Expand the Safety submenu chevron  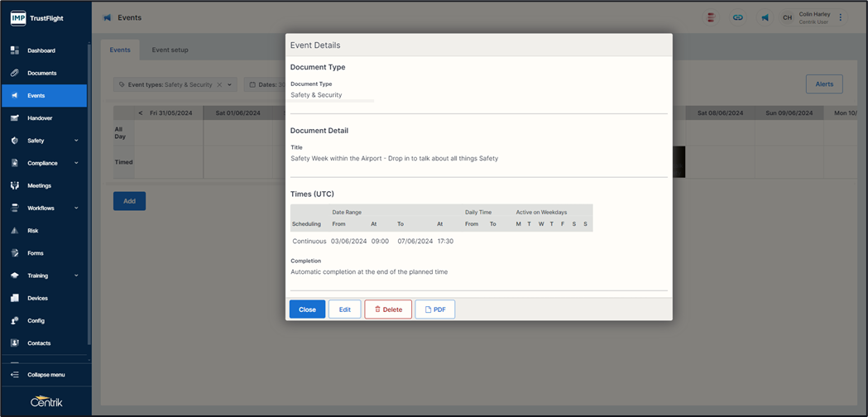[x=76, y=141]
